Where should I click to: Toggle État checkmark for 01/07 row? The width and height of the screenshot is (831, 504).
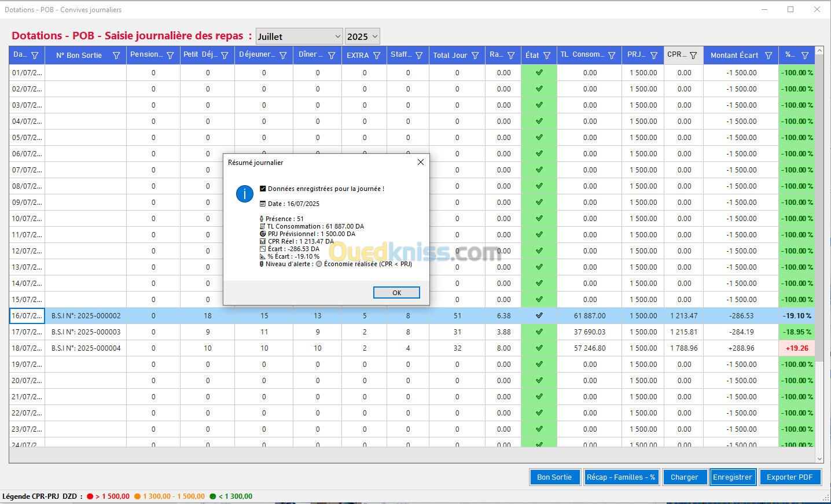click(539, 73)
